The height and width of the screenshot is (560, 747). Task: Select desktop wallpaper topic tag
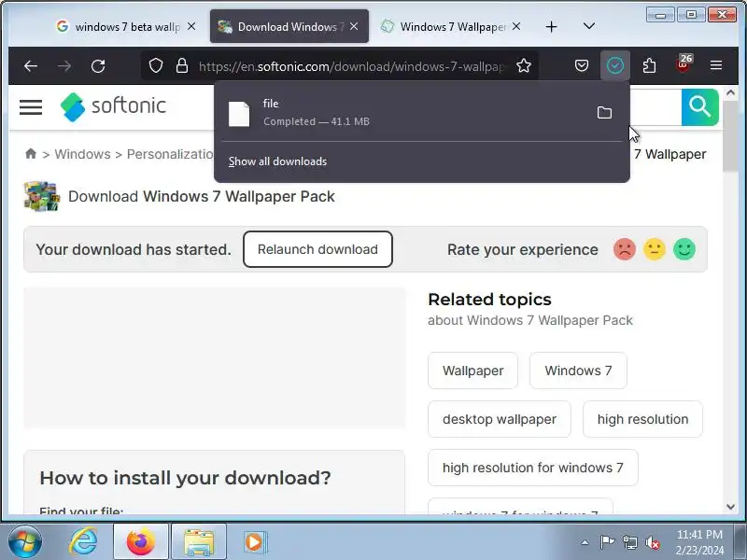pos(500,419)
